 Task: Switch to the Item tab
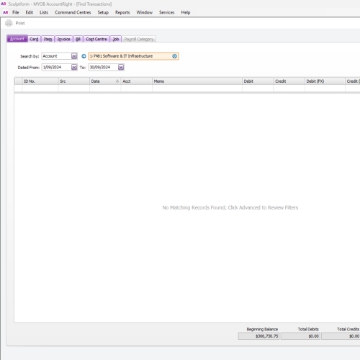48,39
